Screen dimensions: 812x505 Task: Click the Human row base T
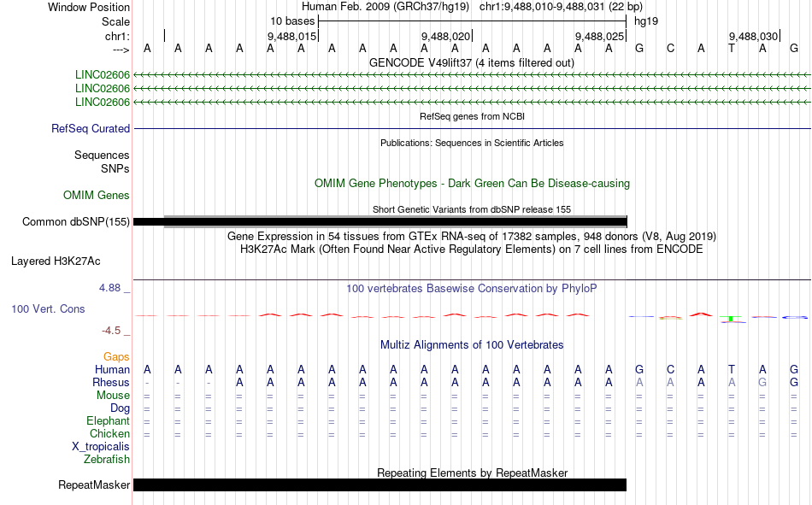point(731,370)
